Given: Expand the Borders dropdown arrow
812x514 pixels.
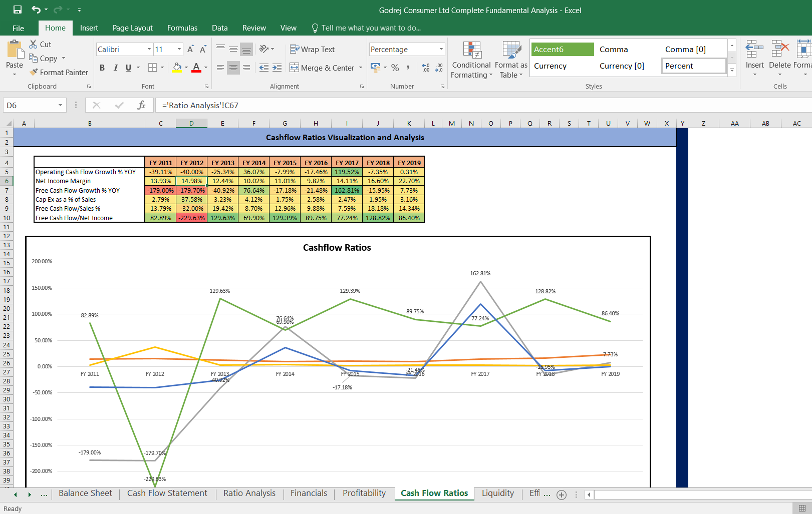Looking at the screenshot, I should 162,68.
